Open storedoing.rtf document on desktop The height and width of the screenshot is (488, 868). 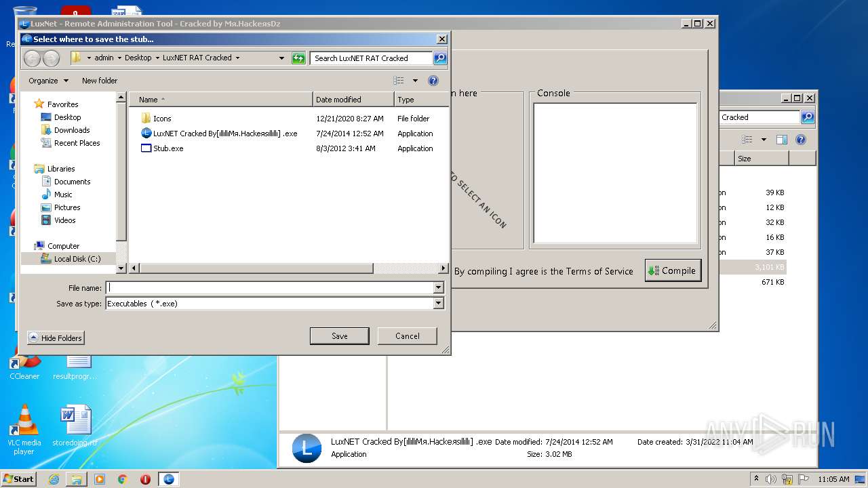(x=75, y=426)
